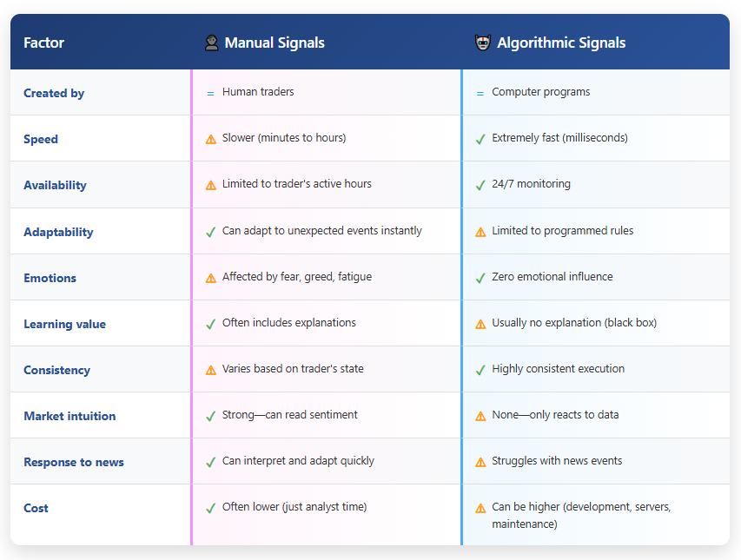Click checkmark next to Strong—can read sentiment
Viewport: 741px width, 560px height.
(x=211, y=416)
